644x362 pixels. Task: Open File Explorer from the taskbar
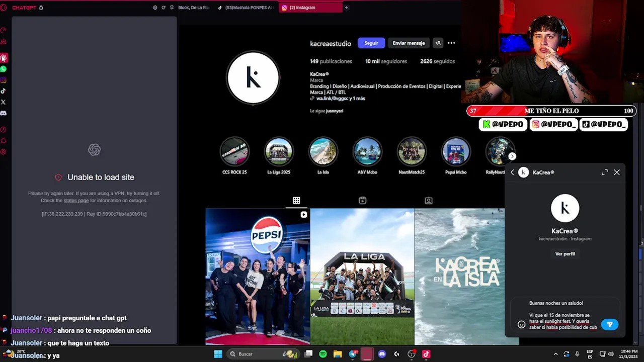tap(338, 354)
